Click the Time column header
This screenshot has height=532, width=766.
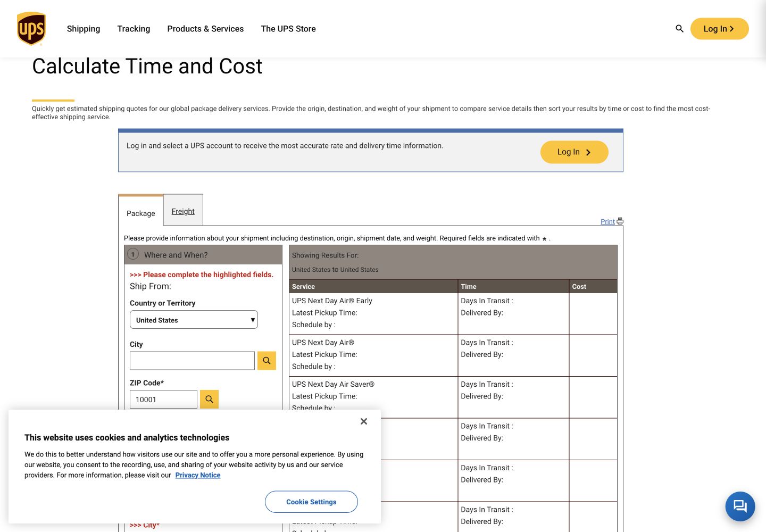point(513,286)
